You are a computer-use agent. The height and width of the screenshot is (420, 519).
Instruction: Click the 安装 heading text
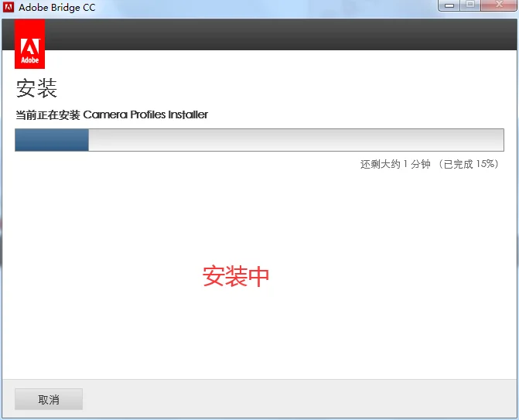tap(37, 88)
